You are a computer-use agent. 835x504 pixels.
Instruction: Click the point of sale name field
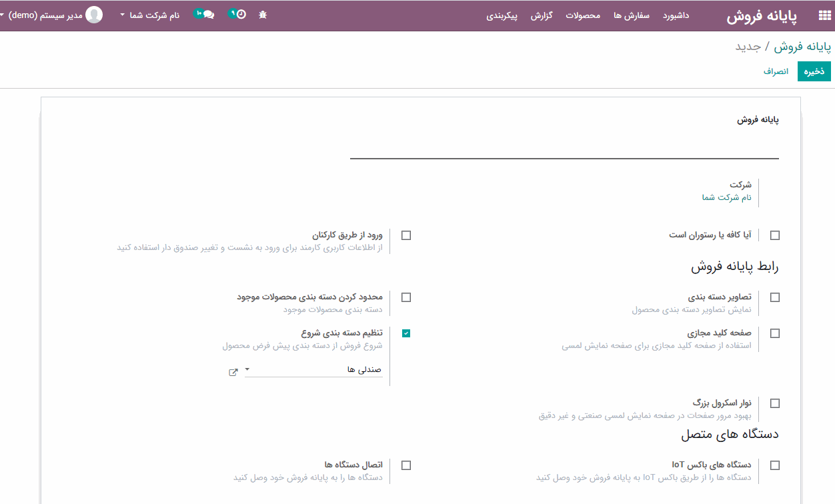(564, 147)
